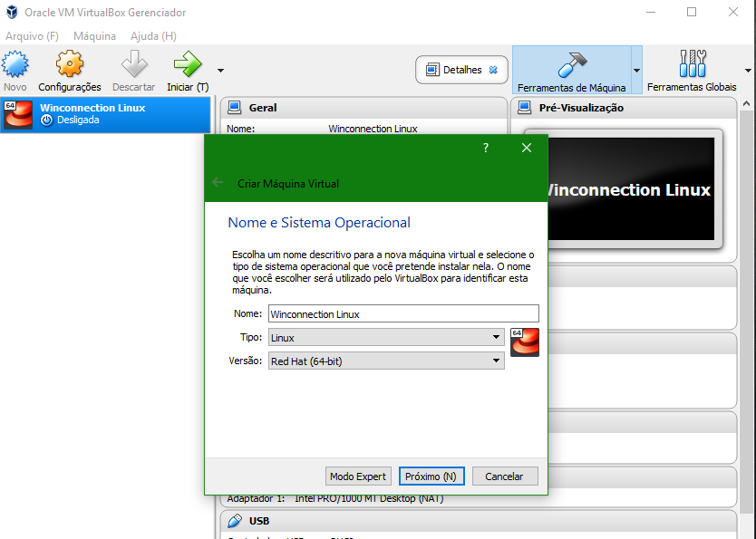This screenshot has width=756, height=539.
Task: Expand the Ferramentas de Máquina dropdown arrow
Action: [636, 71]
